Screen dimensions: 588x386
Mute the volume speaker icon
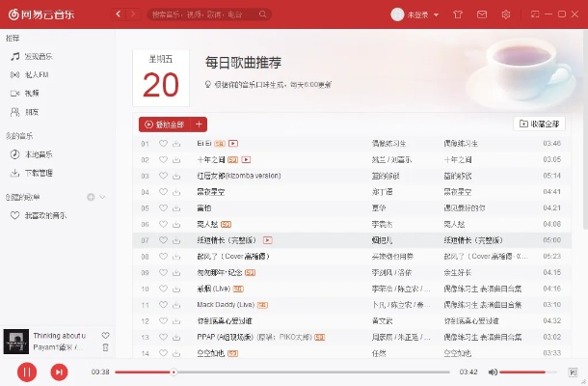coord(492,372)
